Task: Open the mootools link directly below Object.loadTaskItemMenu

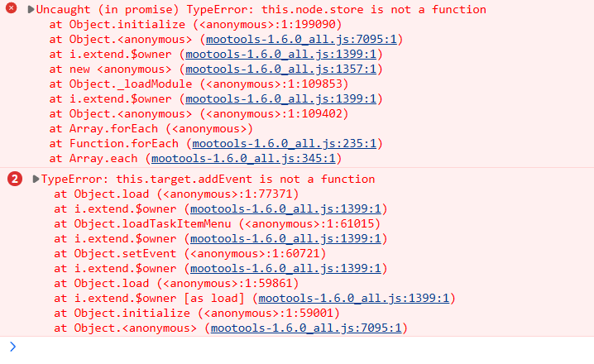Action: pos(288,239)
